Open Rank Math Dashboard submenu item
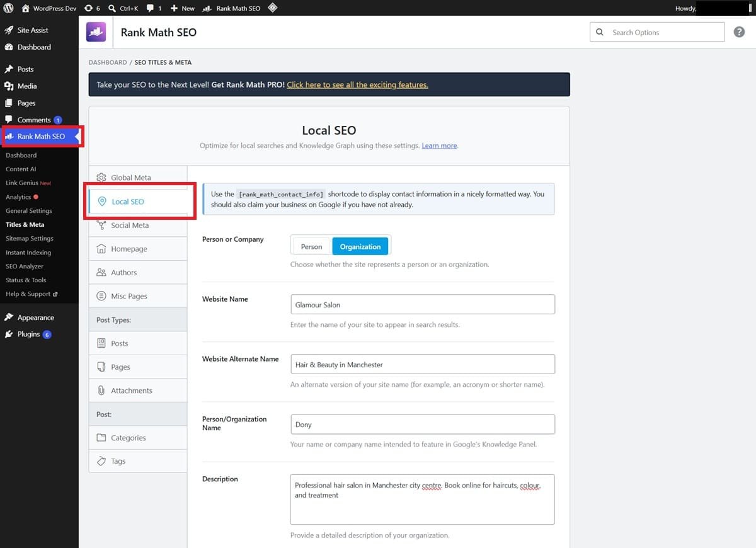 (21, 155)
